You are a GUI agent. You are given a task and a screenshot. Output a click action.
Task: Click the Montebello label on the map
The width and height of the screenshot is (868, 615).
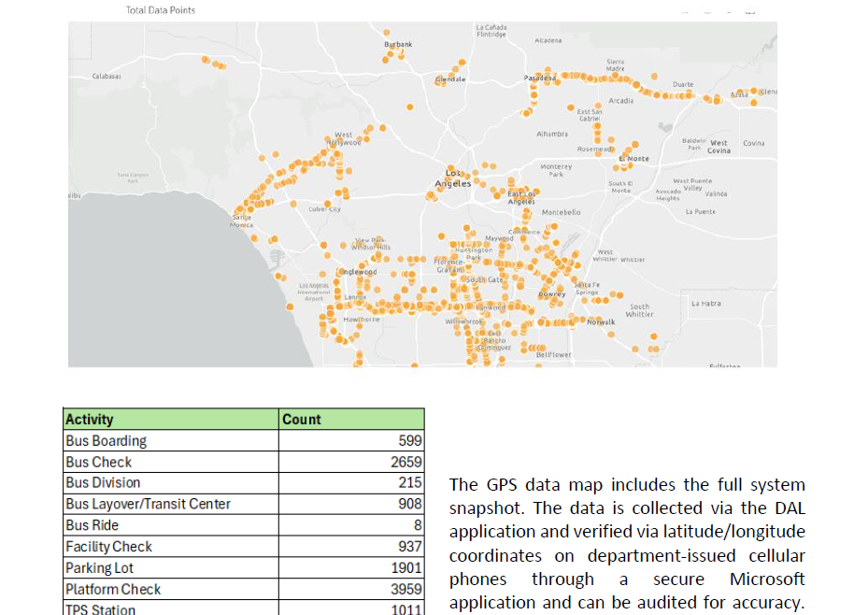(x=561, y=212)
